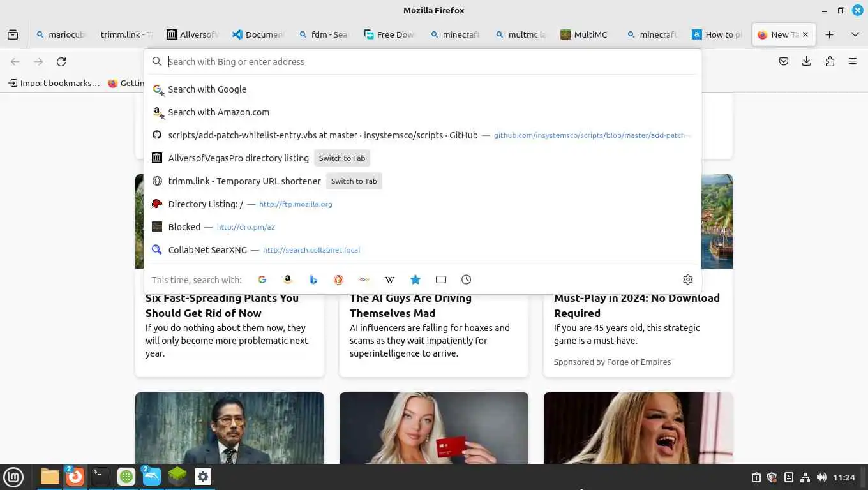868x490 pixels.
Task: Search open tabs using tabs icon
Action: point(441,279)
